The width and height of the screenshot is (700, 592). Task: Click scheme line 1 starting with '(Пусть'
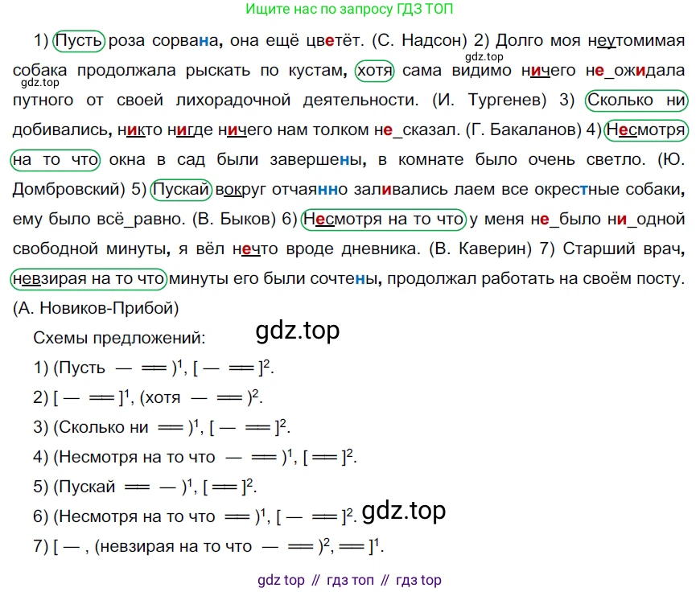pyautogui.click(x=154, y=368)
